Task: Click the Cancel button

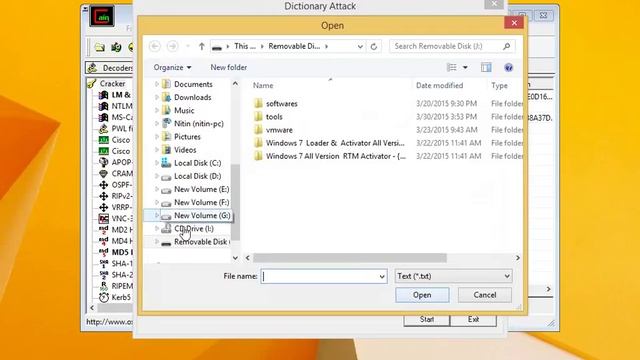Action: tap(485, 295)
